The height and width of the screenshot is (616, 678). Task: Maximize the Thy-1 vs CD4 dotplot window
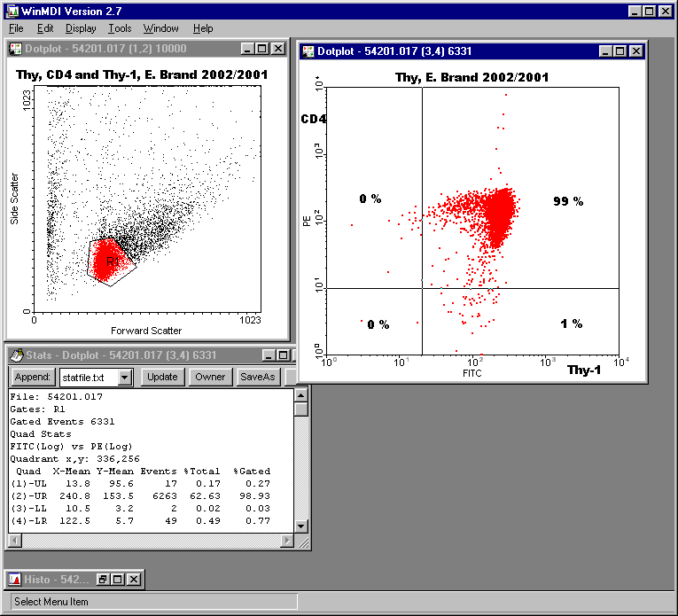click(620, 51)
